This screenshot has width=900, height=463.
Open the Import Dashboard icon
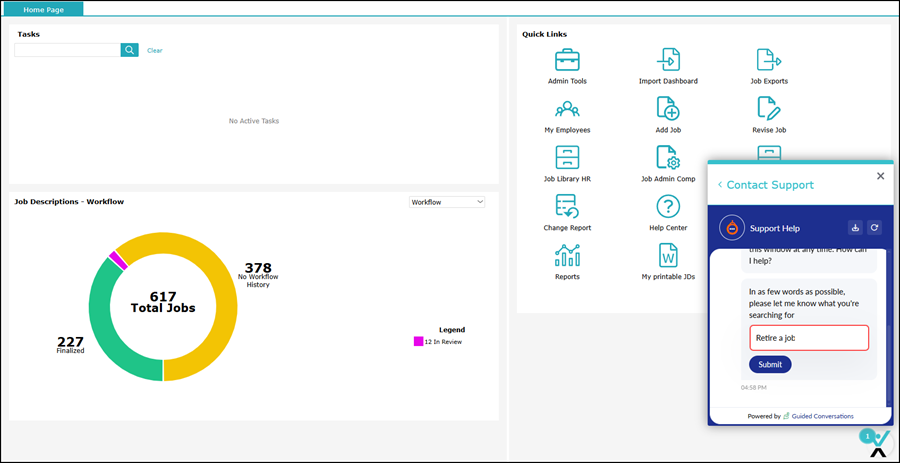667,60
